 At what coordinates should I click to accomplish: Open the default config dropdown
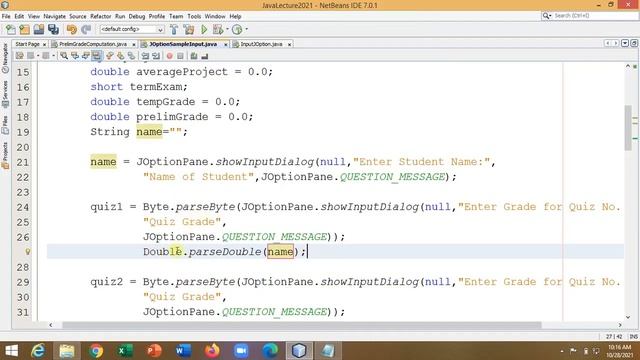(x=131, y=29)
